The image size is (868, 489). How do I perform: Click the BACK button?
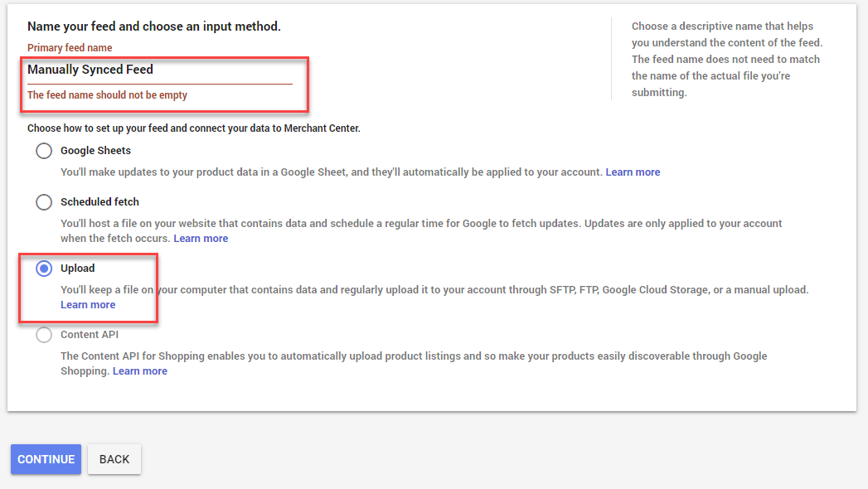pos(114,459)
